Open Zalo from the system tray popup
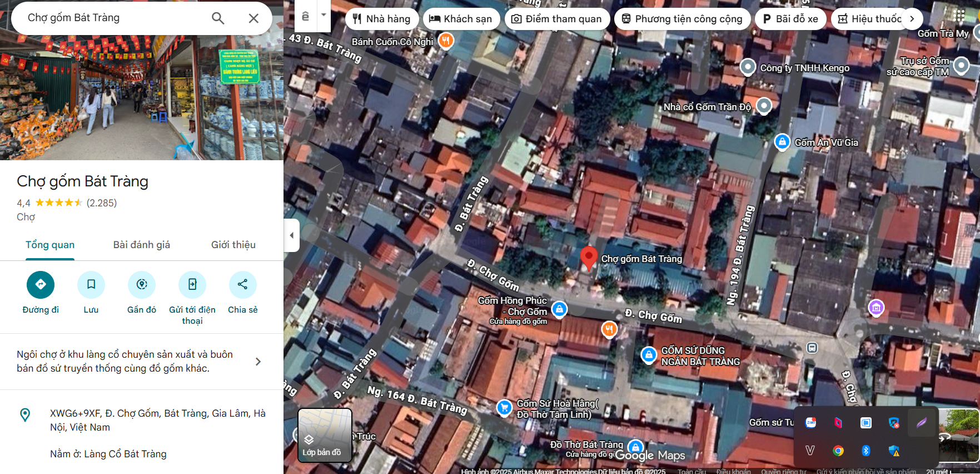 (810, 423)
